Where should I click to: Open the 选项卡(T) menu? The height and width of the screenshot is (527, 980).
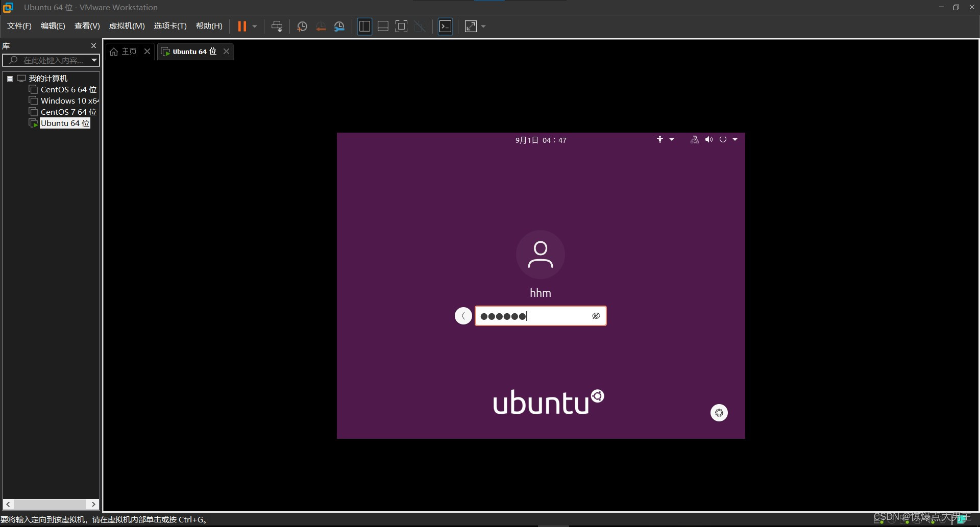(170, 26)
